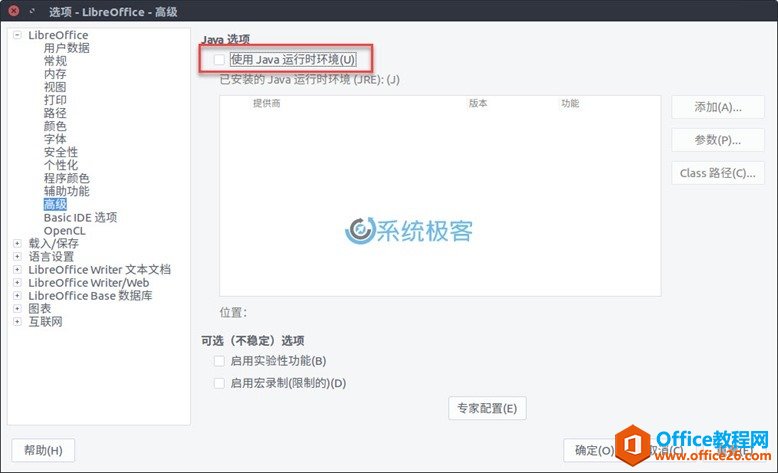This screenshot has height=473, width=778.
Task: Click LibreOffice Base 数据库 label
Action: (90, 295)
